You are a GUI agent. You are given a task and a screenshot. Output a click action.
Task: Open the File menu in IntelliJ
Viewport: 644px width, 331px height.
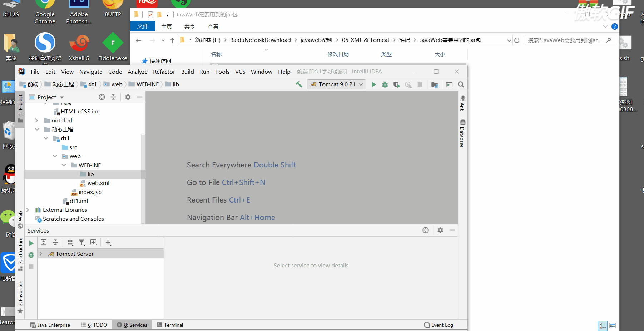point(35,72)
